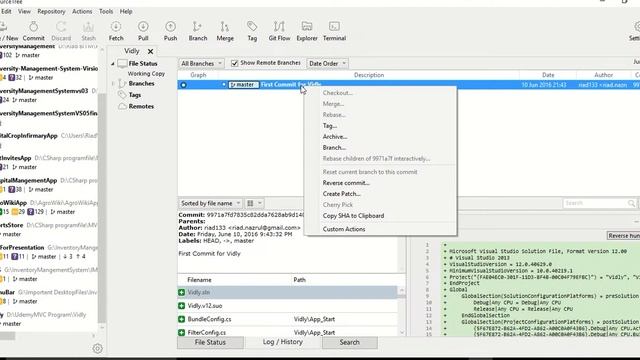
Task: Click the repository list horizontal scrollbar
Action: pos(7,336)
